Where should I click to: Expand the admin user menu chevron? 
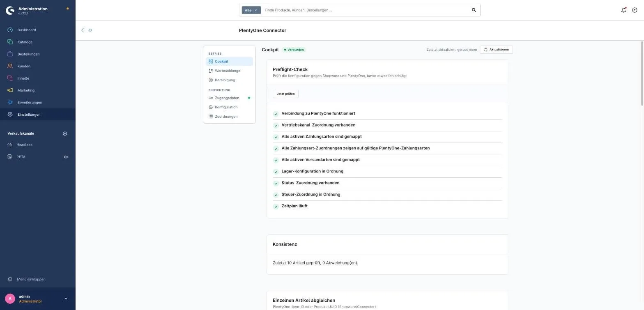click(66, 299)
